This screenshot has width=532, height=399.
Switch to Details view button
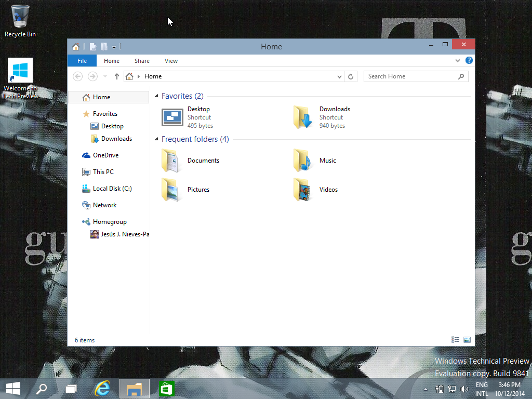point(455,340)
